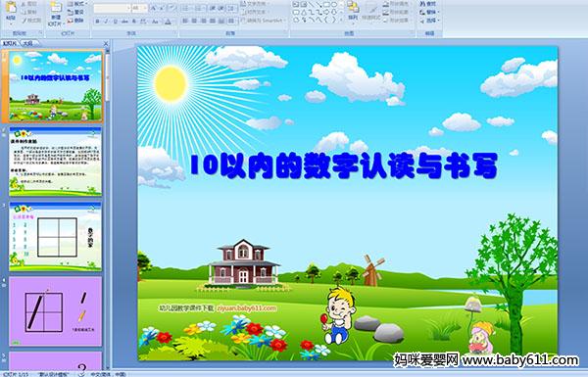
Task: Open the Clipboard group dialog launcher
Action: [40, 33]
